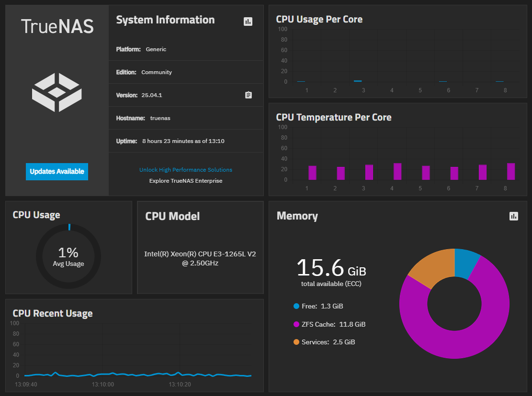The image size is (532, 396).
Task: Click ZFS Cache: 11.8 GiB legend text
Action: (334, 324)
